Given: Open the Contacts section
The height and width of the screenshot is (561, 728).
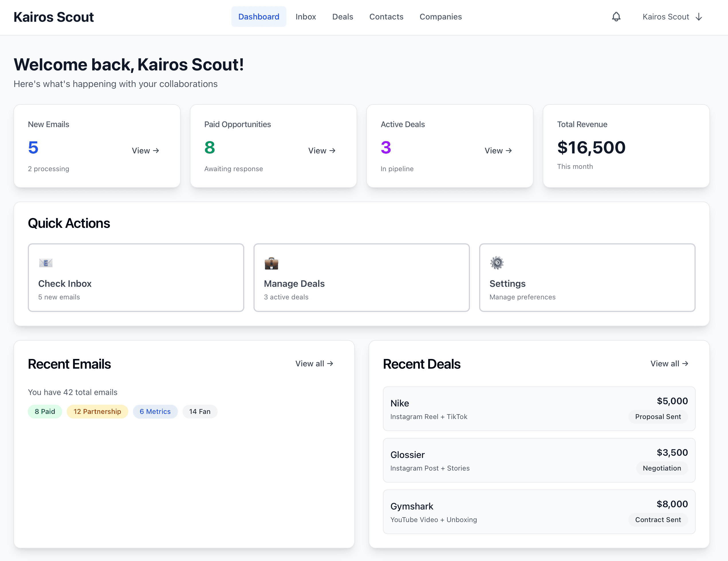Looking at the screenshot, I should 386,17.
